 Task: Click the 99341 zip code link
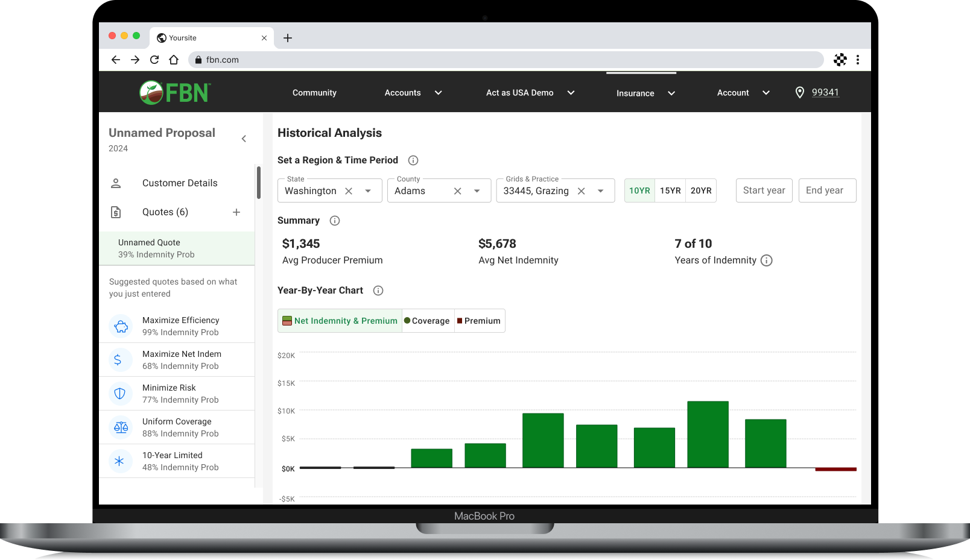tap(825, 92)
